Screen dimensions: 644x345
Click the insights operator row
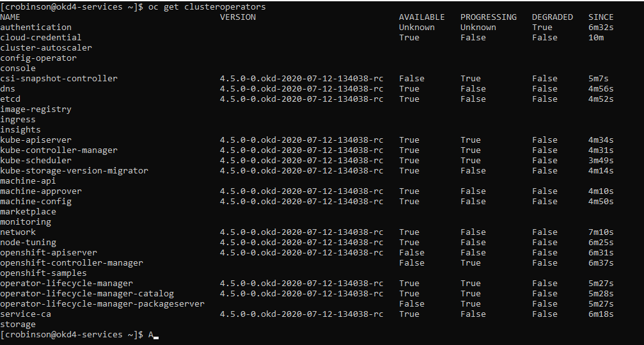click(x=20, y=130)
